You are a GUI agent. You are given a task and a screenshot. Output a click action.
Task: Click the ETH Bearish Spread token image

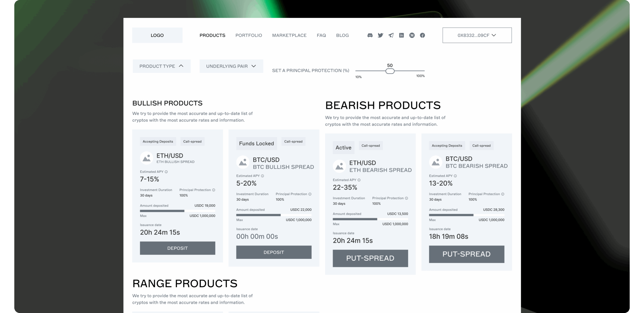coord(339,166)
